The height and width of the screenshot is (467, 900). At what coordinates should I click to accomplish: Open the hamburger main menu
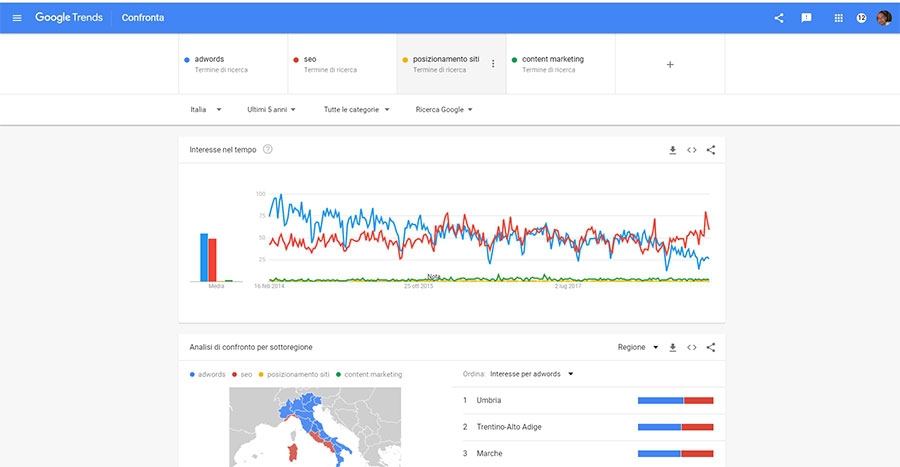[x=17, y=18]
